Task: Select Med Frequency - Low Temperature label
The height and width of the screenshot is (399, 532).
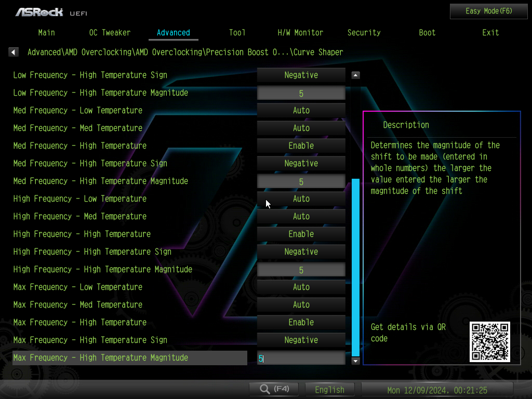Action: [78, 110]
